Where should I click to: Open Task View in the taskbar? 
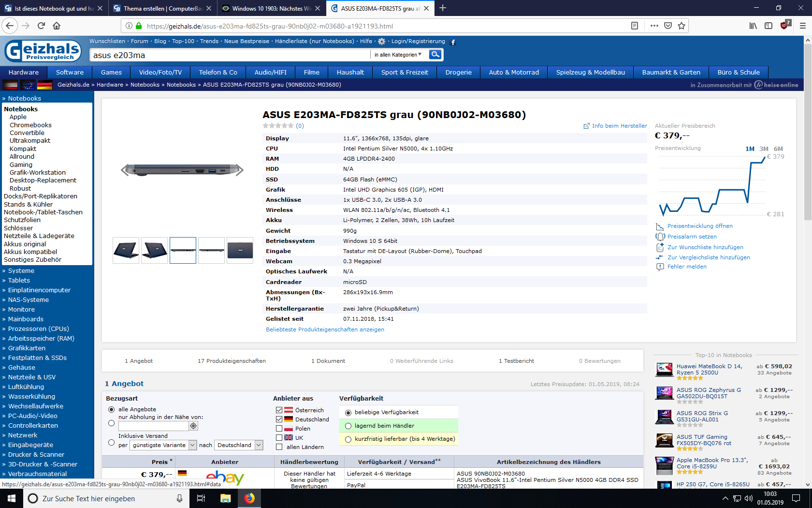point(201,498)
